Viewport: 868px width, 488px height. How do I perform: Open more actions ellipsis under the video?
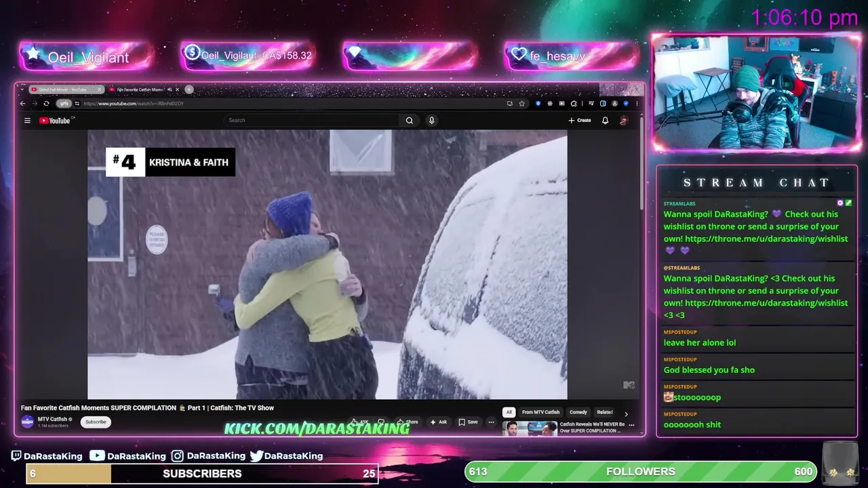click(492, 422)
